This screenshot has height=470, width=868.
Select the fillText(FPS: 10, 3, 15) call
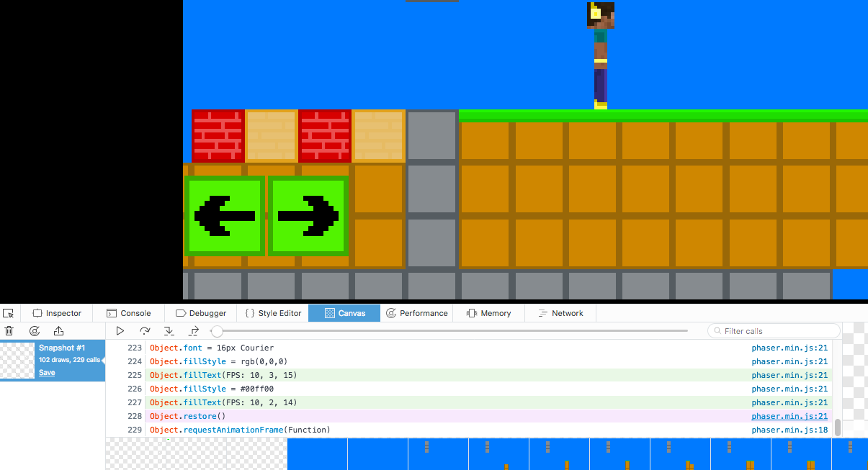[488, 375]
